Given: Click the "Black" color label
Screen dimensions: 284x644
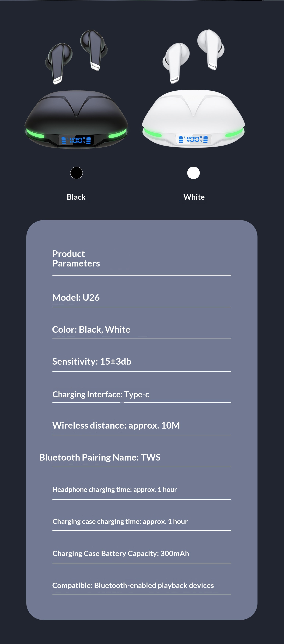Looking at the screenshot, I should pyautogui.click(x=76, y=197).
